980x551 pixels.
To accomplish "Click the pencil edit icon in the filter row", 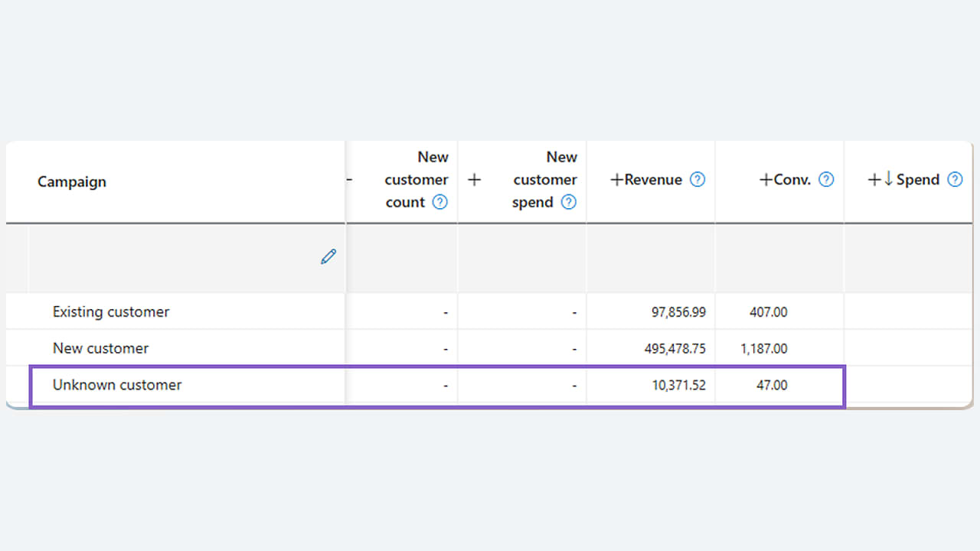I will pyautogui.click(x=328, y=256).
